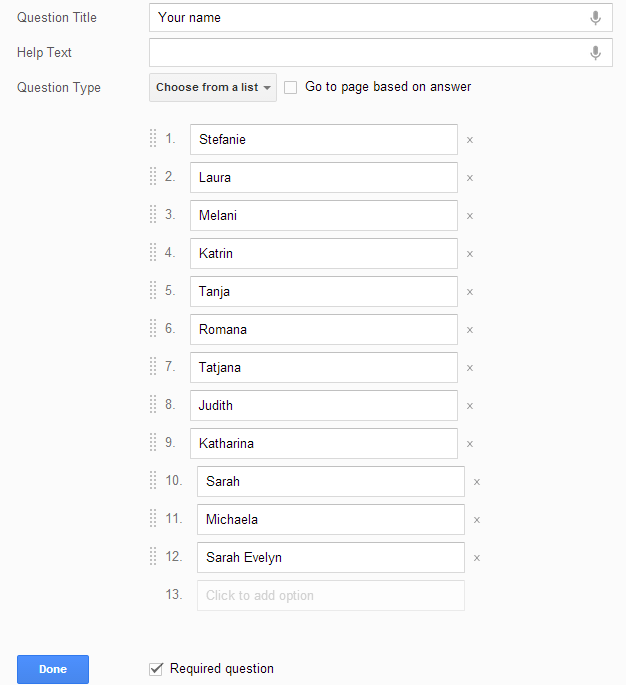Remove the Romana option
The image size is (626, 685).
click(x=470, y=330)
